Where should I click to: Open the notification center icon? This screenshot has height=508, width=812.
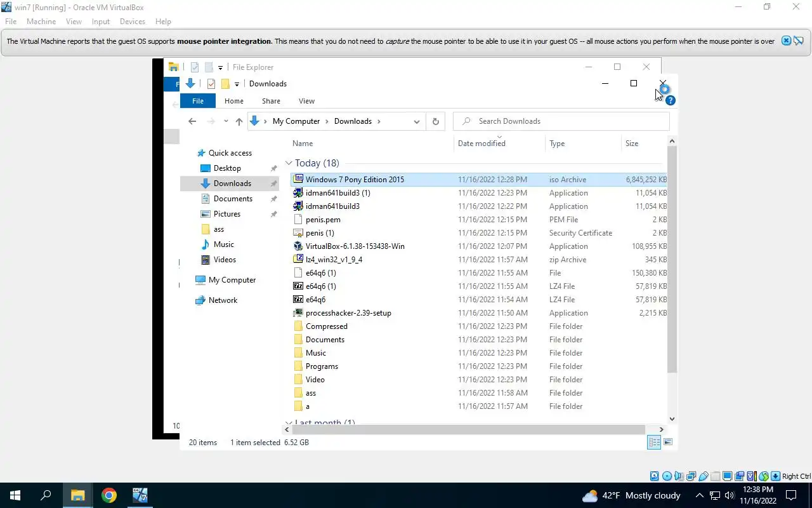click(x=791, y=495)
